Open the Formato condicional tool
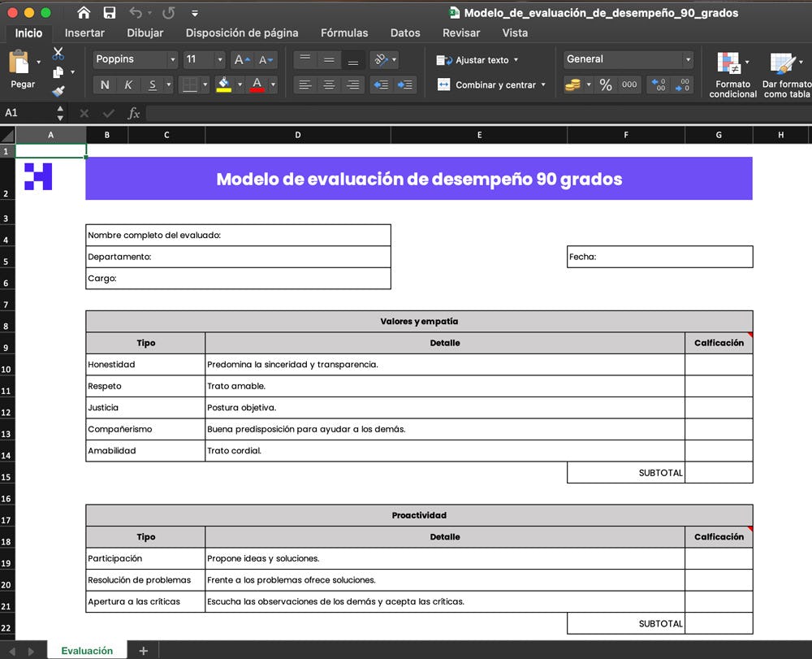The image size is (812, 659). tap(732, 73)
